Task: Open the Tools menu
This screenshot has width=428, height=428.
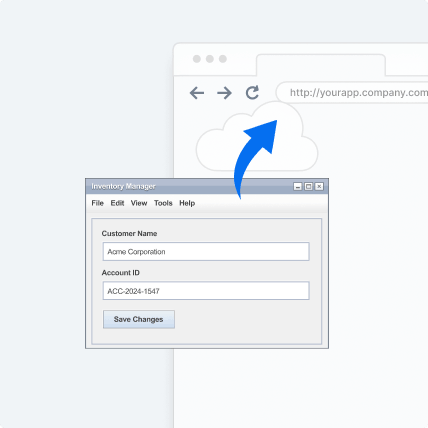Action: (x=163, y=203)
